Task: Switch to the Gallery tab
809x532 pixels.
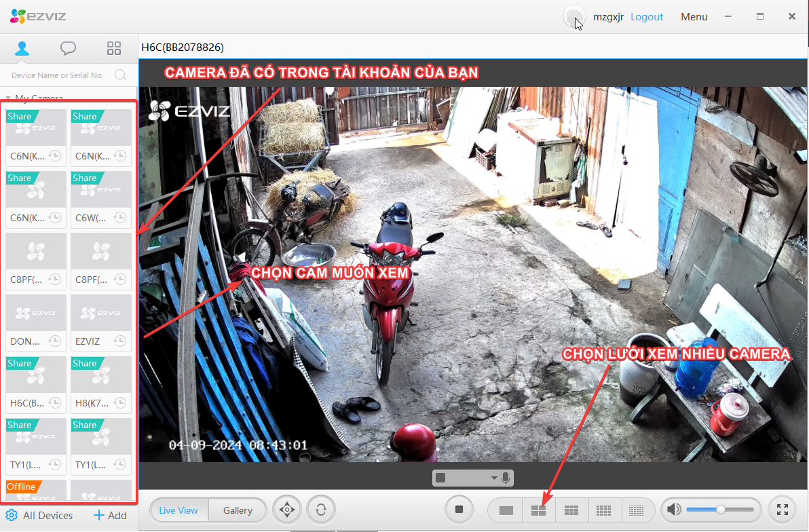Action: coord(237,510)
